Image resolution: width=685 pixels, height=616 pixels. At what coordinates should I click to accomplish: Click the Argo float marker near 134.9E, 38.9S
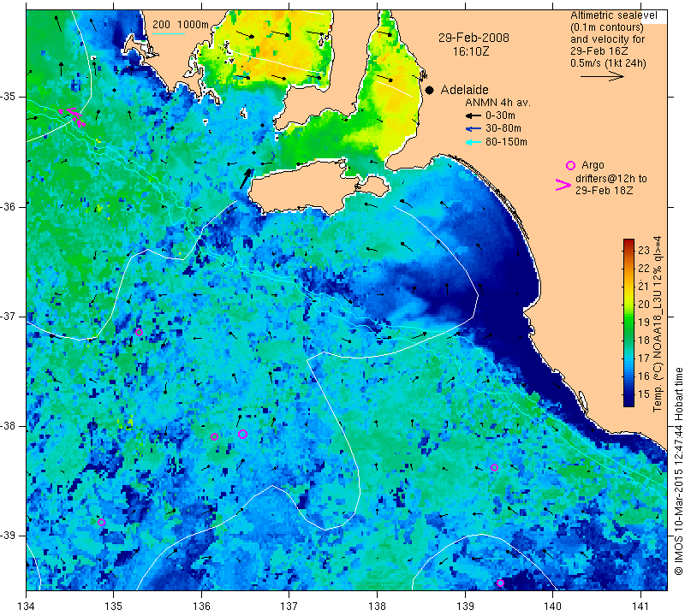(101, 523)
